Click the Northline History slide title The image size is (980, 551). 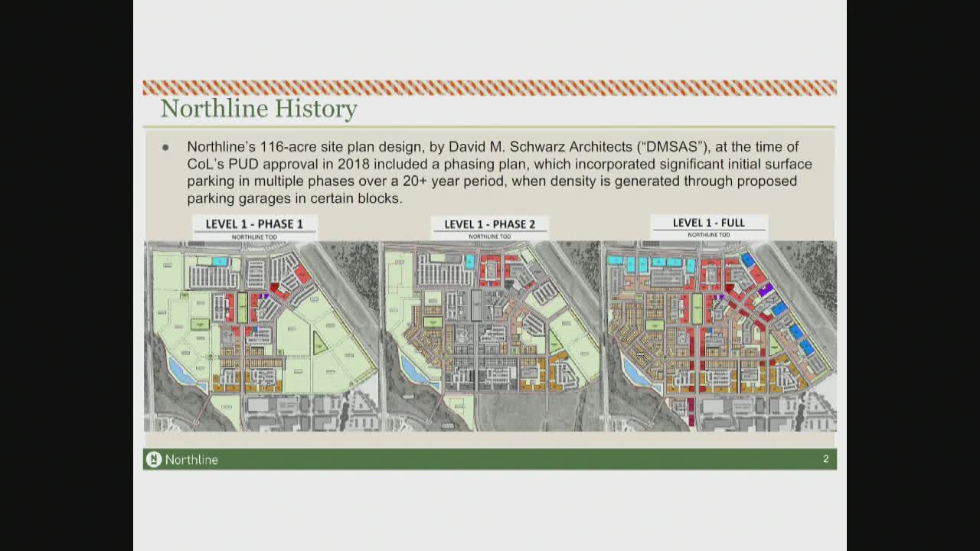259,109
